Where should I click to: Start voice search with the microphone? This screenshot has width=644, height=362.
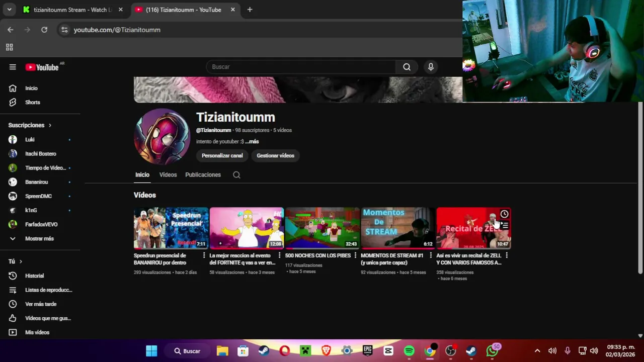pos(431,67)
